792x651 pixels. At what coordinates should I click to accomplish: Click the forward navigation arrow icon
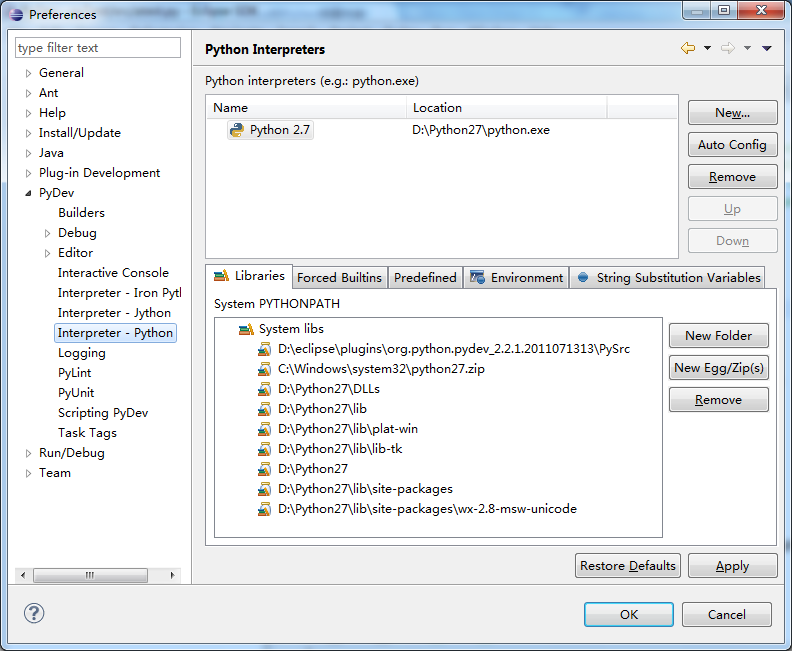tap(728, 48)
